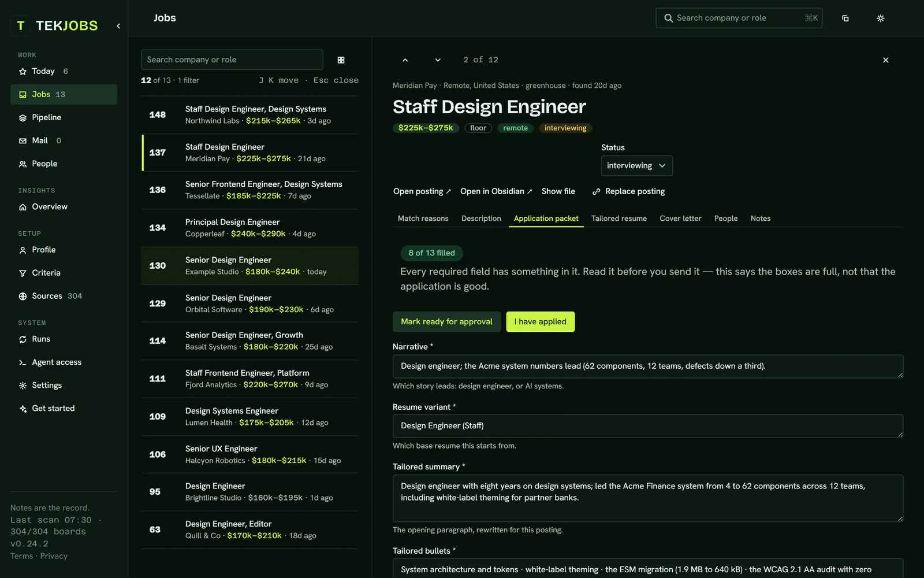Click the Open posting link
Viewport: 924px width, 578px height.
pyautogui.click(x=422, y=191)
